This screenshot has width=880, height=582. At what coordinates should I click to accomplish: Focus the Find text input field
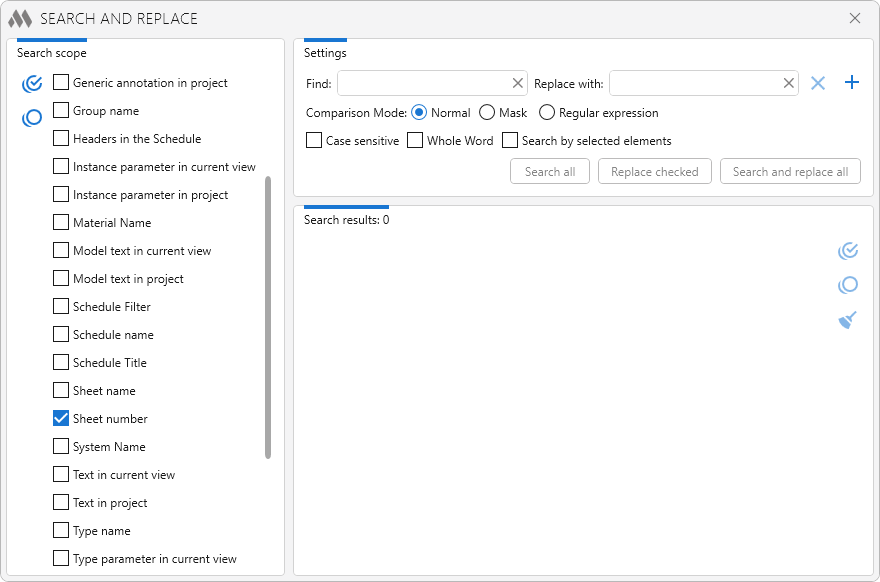click(424, 83)
